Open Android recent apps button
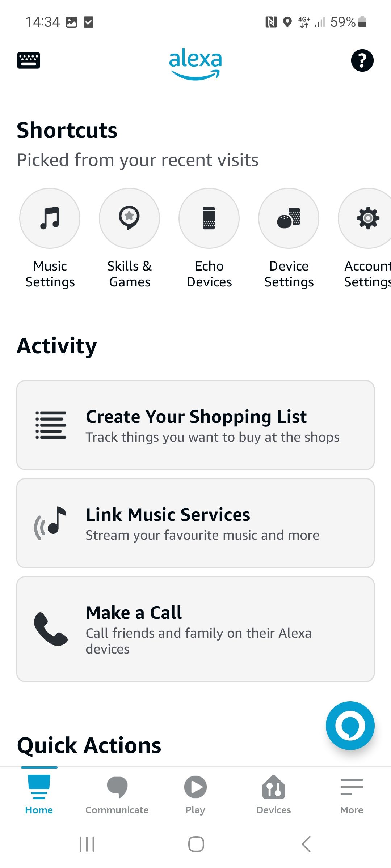The image size is (391, 868). (87, 844)
